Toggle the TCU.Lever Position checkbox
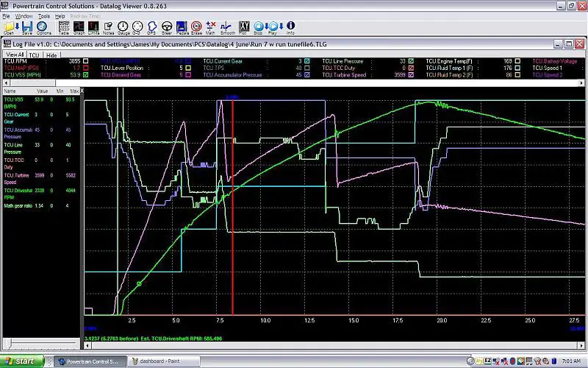The height and width of the screenshot is (368, 588). click(188, 68)
